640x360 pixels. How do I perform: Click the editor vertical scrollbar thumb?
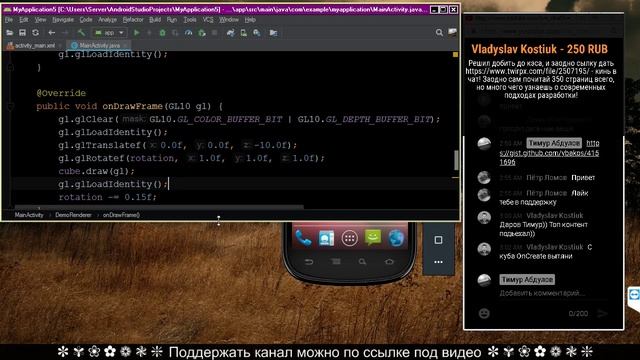[x=456, y=160]
